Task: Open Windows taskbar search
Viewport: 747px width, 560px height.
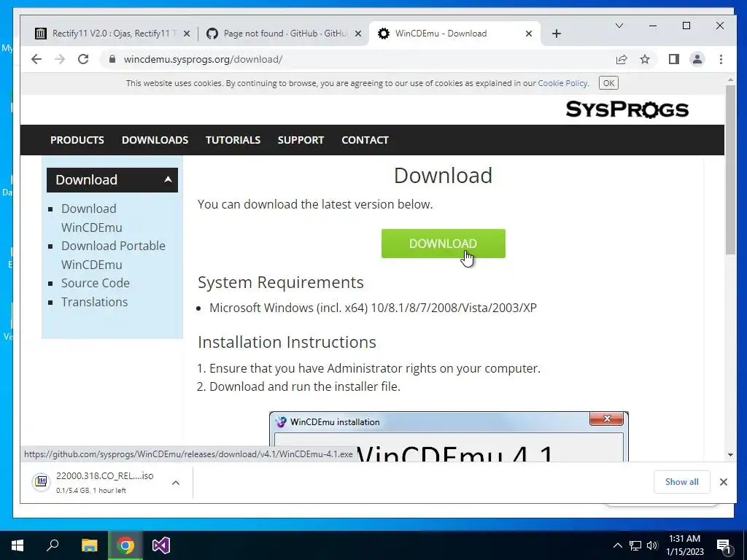Action: coord(53,545)
